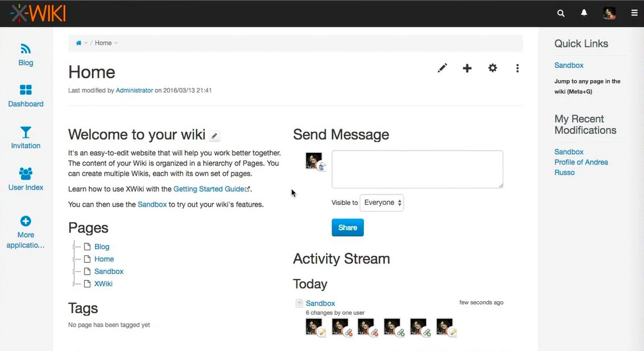Click the Dashboard label in sidebar
Screen dimensions: 644x351
coord(26,104)
